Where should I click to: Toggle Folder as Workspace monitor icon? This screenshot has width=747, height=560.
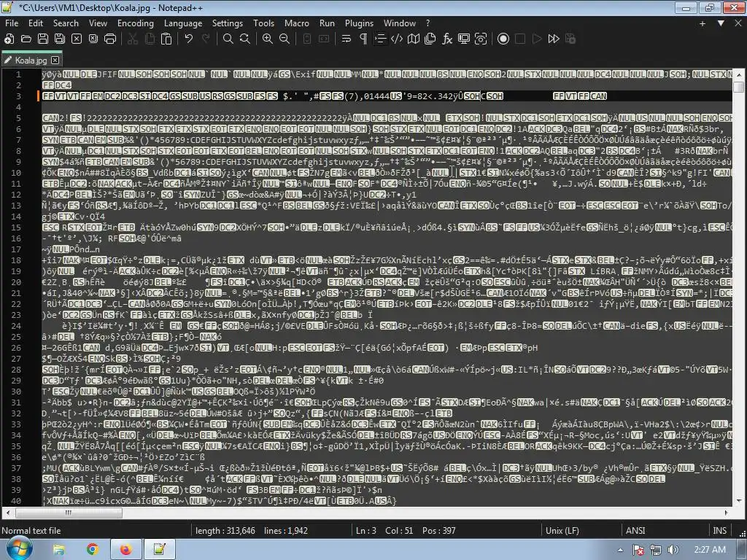click(463, 39)
